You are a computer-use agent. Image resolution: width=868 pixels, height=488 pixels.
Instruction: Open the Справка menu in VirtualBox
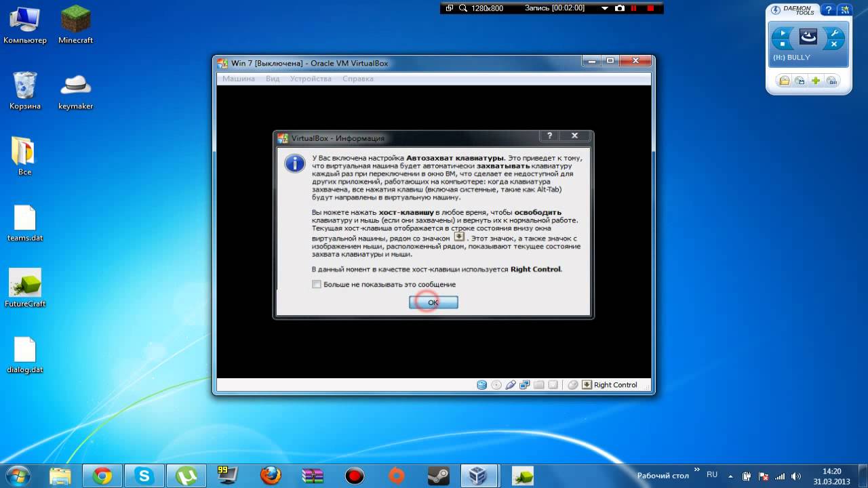(358, 79)
